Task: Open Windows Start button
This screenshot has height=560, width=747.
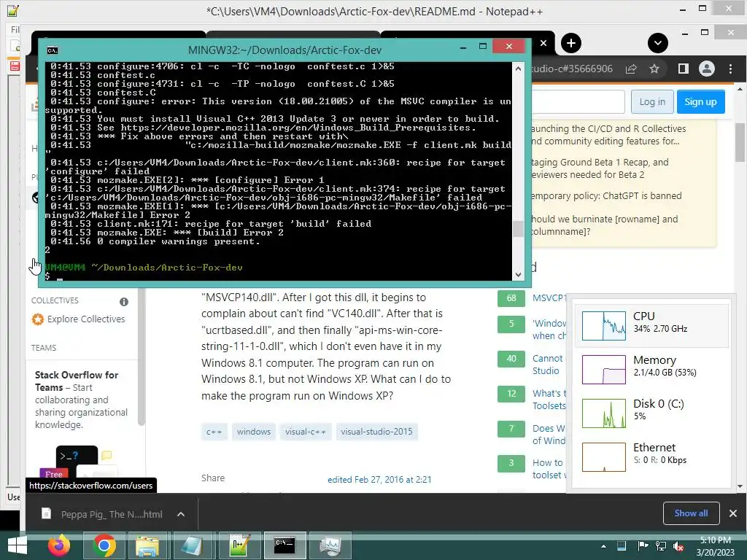Action: pyautogui.click(x=18, y=545)
